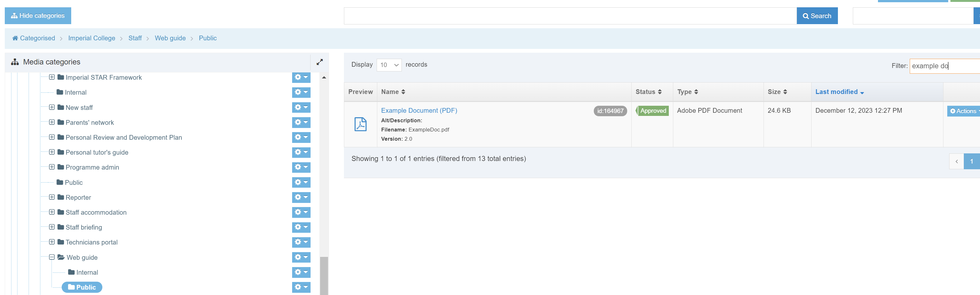Click into the Filter text field
Screen dimensions: 980x295
(943, 66)
